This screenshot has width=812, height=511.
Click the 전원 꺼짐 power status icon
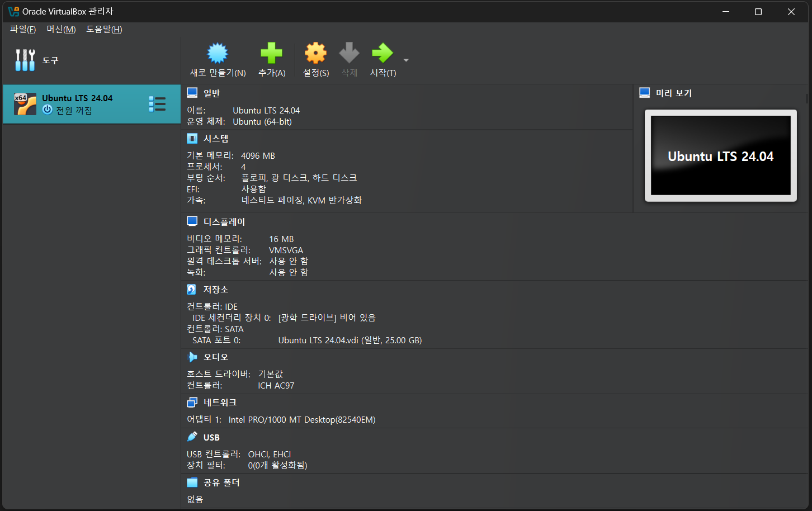click(x=48, y=110)
